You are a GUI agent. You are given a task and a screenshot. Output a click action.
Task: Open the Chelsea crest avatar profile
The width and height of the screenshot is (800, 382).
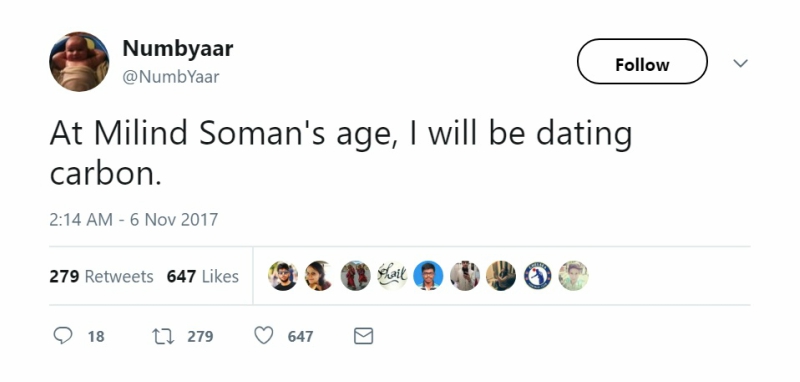point(537,276)
